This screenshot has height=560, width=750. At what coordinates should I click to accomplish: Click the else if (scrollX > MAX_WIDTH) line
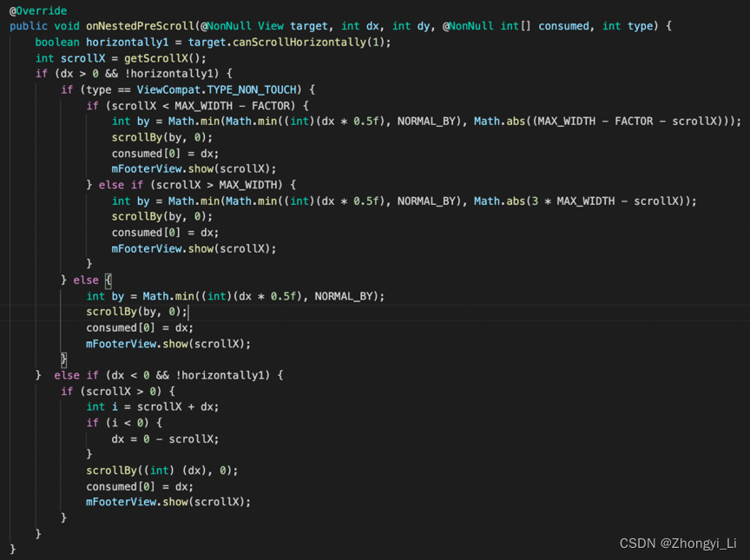coord(191,185)
